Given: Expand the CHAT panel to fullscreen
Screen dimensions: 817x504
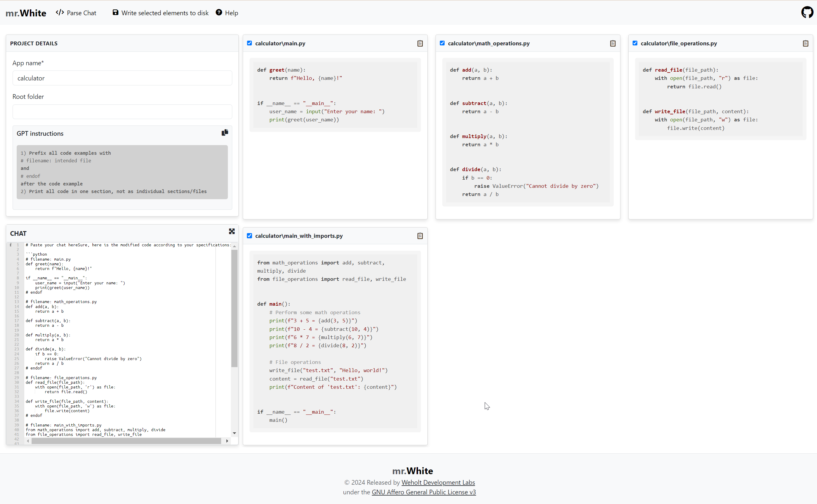Looking at the screenshot, I should (x=232, y=231).
